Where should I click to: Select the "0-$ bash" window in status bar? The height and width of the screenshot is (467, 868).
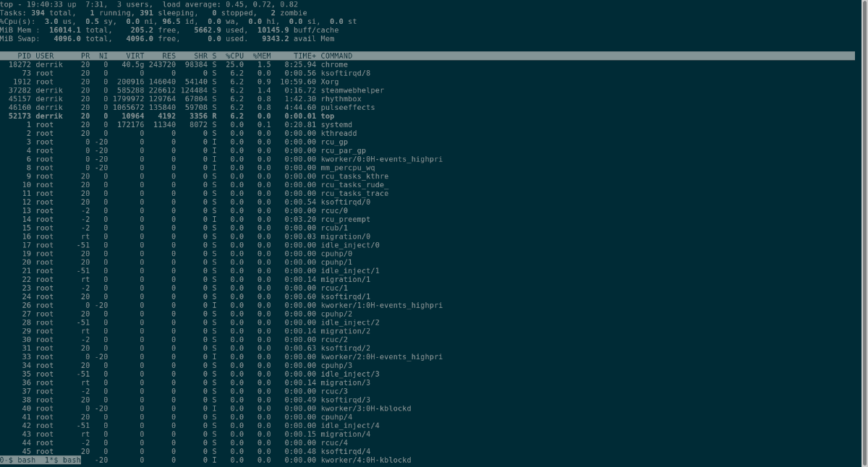click(18, 460)
